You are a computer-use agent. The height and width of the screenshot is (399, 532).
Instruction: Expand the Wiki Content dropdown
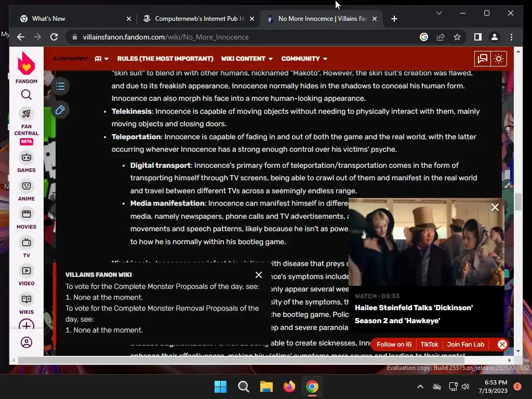pyautogui.click(x=247, y=59)
